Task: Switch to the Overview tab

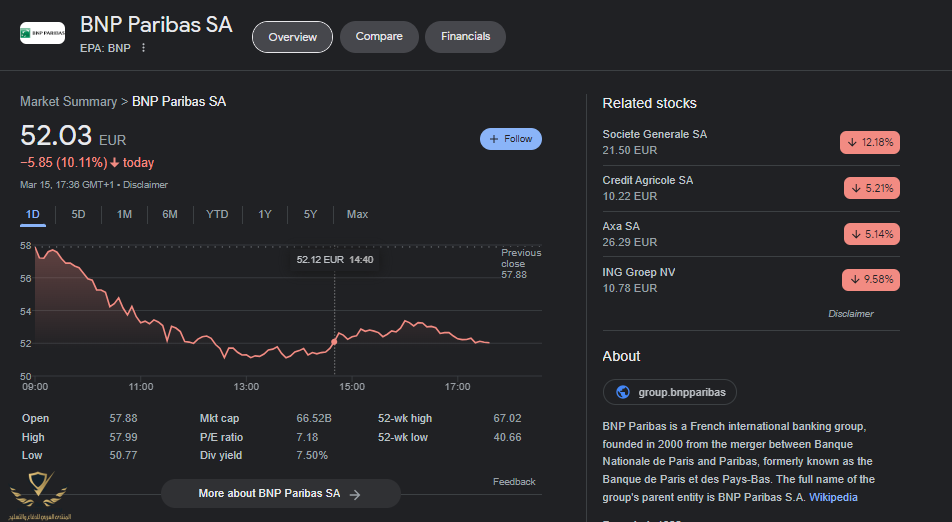Action: [x=292, y=37]
